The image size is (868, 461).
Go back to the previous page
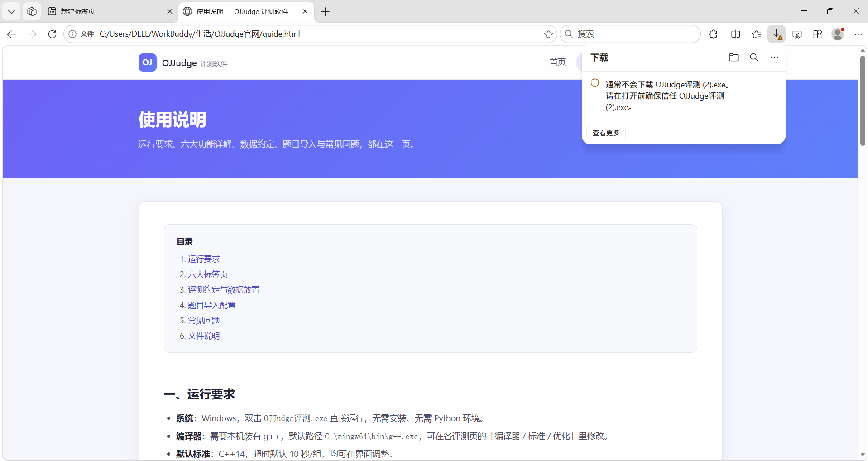point(12,34)
